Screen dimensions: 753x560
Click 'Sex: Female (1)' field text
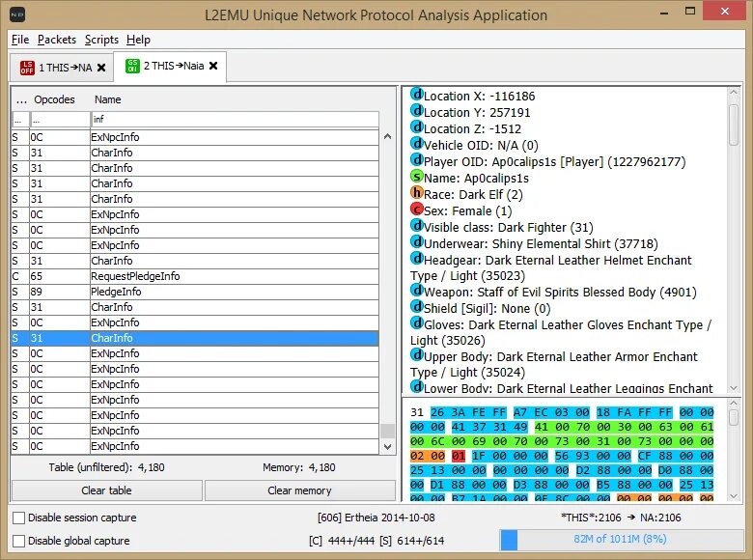pyautogui.click(x=468, y=210)
